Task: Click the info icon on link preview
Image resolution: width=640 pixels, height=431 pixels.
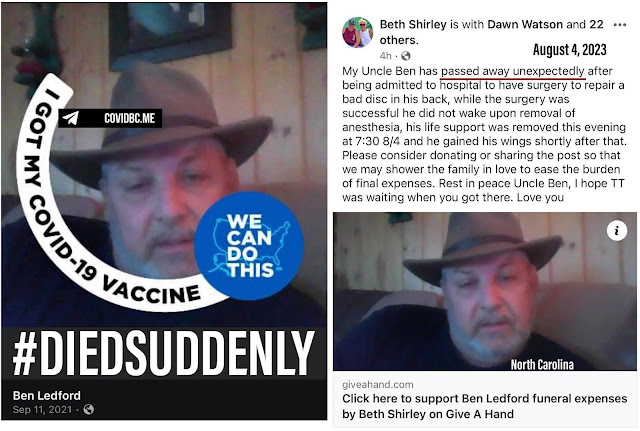Action: pyautogui.click(x=617, y=231)
